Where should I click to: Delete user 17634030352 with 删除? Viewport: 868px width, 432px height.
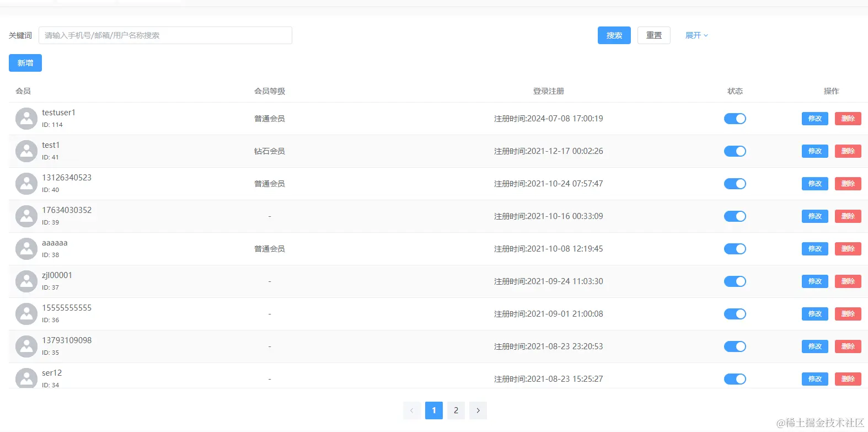[848, 216]
